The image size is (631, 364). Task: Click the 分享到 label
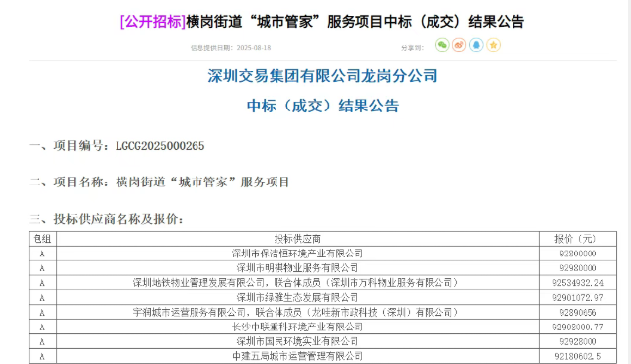[412, 48]
